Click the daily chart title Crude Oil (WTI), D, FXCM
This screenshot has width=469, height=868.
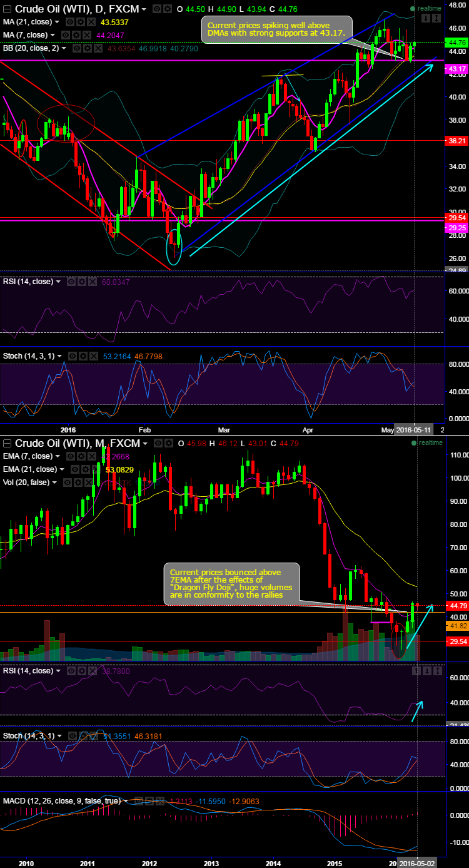pos(76,9)
